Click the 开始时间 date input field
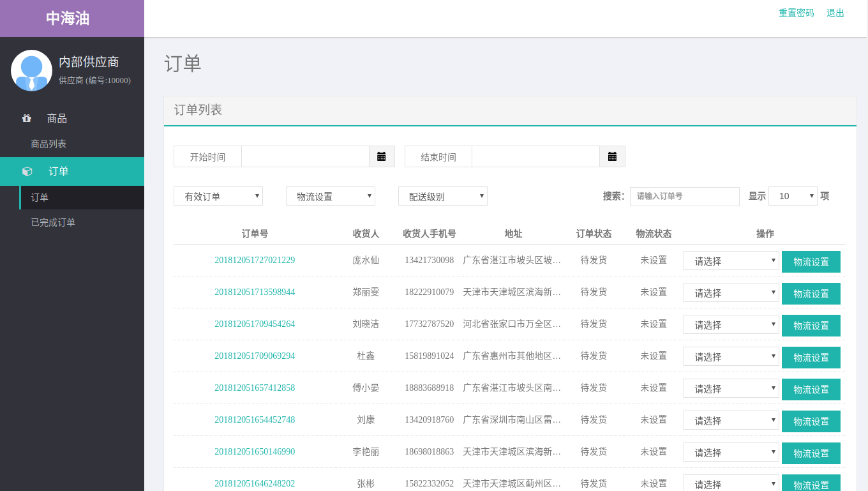The height and width of the screenshot is (491, 868). (x=305, y=156)
